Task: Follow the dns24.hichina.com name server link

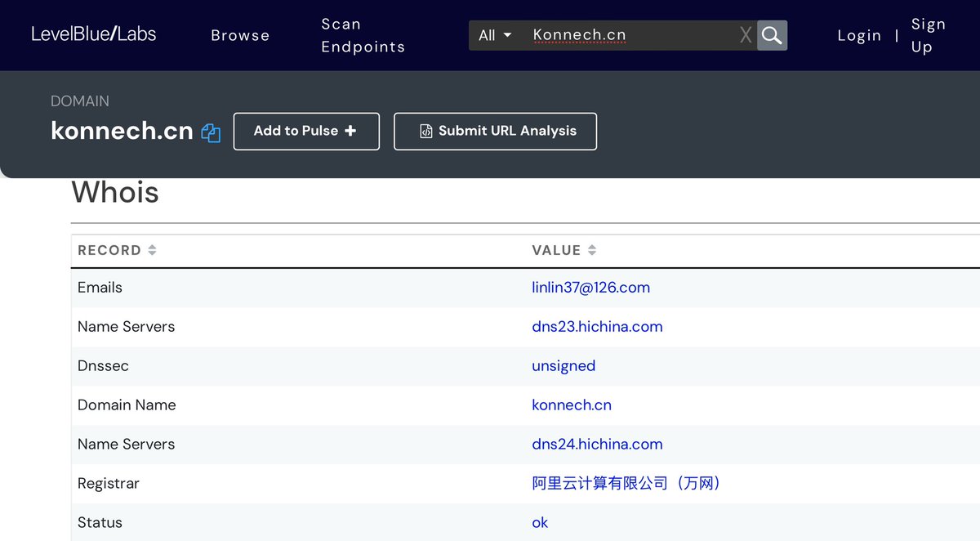Action: click(x=597, y=445)
